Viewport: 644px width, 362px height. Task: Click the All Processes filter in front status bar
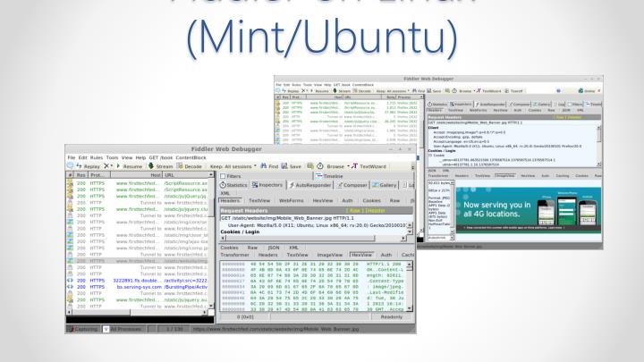123,329
